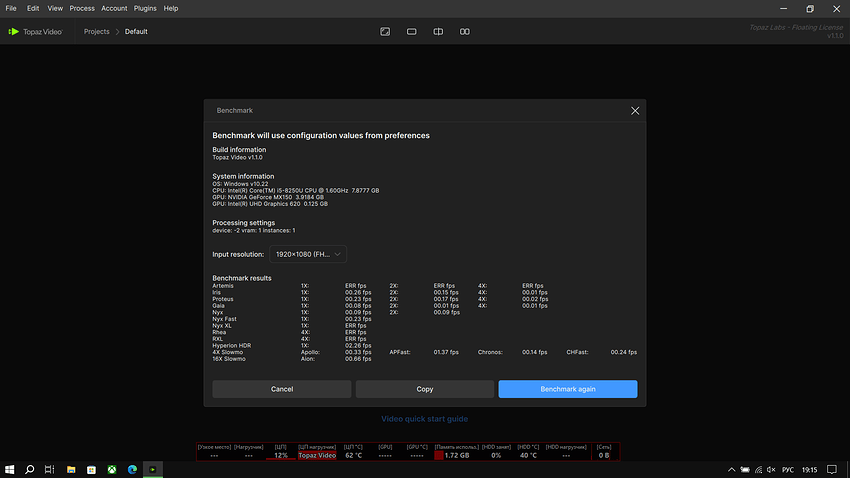Screen dimensions: 850x478
Task: Switch to split view layout icon
Action: 438,31
